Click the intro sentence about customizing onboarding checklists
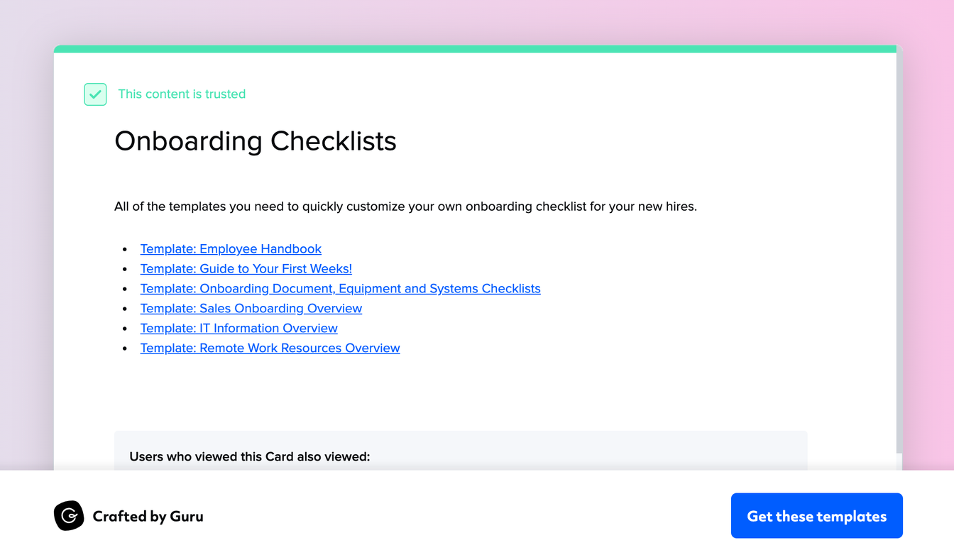The image size is (954, 560). 405,207
